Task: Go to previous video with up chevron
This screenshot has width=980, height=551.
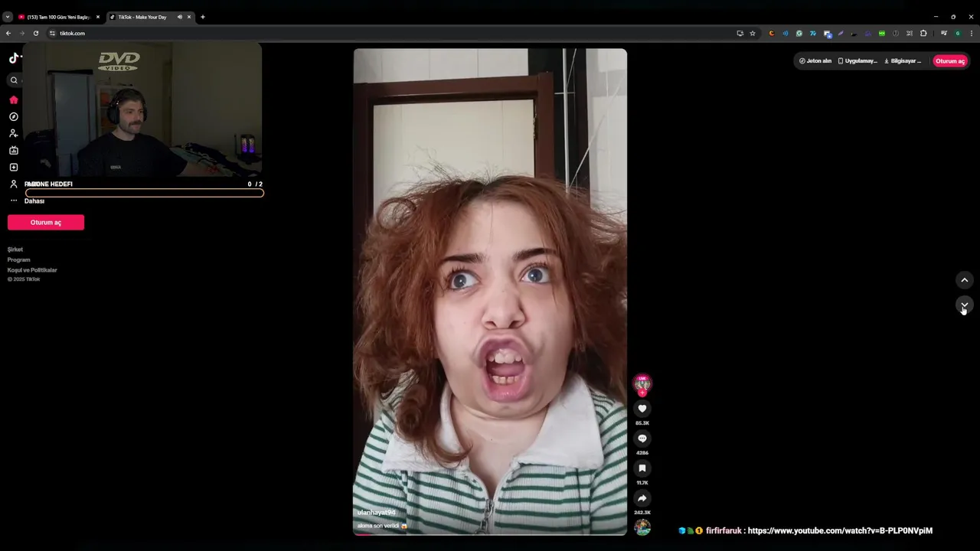Action: click(965, 280)
